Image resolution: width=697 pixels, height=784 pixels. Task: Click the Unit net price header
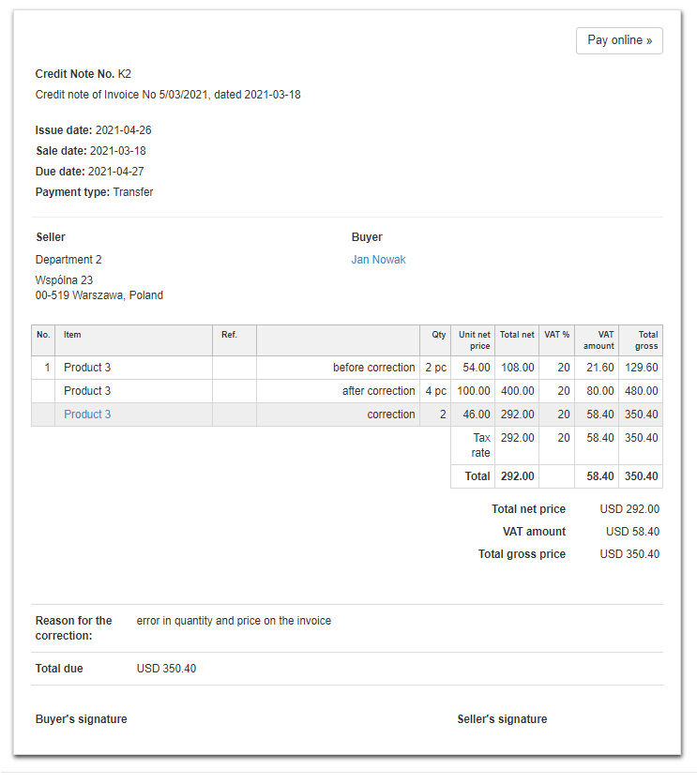474,340
